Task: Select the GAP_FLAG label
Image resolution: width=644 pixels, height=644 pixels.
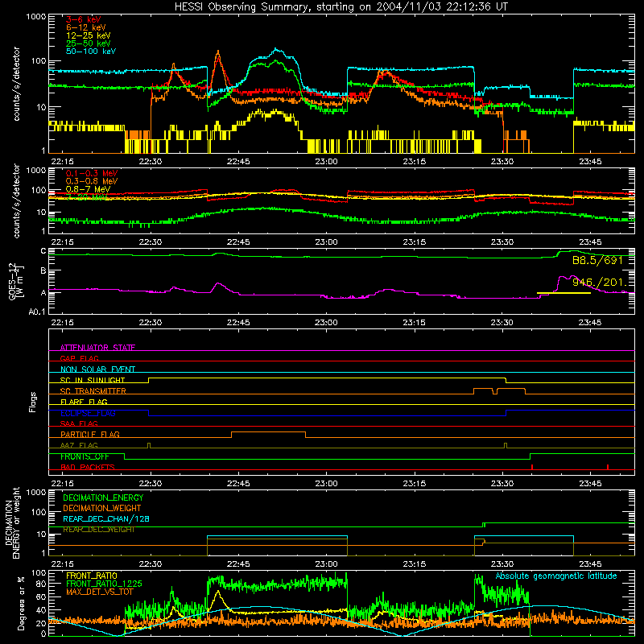Action: (79, 358)
